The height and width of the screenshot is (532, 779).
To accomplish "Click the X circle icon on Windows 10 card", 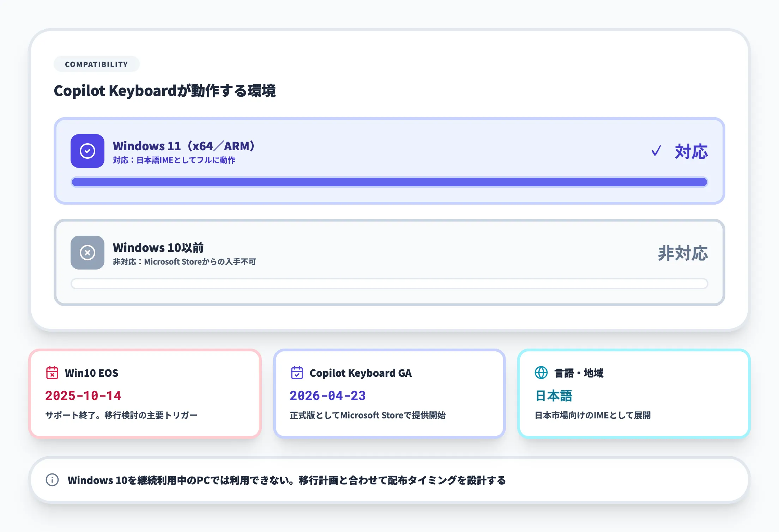I will pyautogui.click(x=87, y=253).
